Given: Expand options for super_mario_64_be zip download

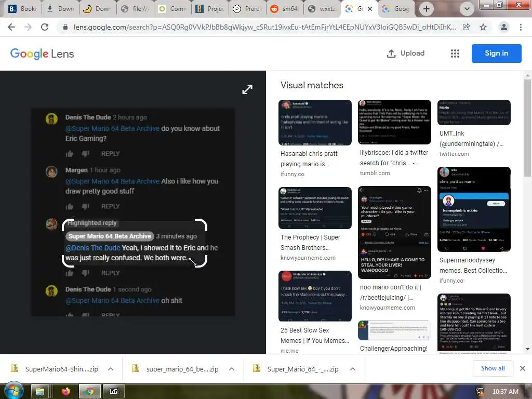Looking at the screenshot, I should tap(232, 369).
